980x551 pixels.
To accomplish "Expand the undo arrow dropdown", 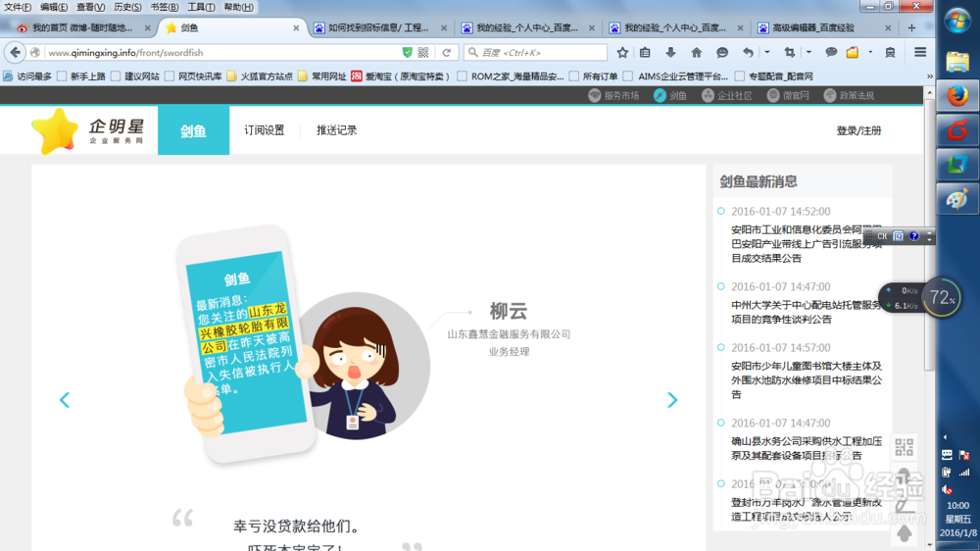I will (767, 53).
